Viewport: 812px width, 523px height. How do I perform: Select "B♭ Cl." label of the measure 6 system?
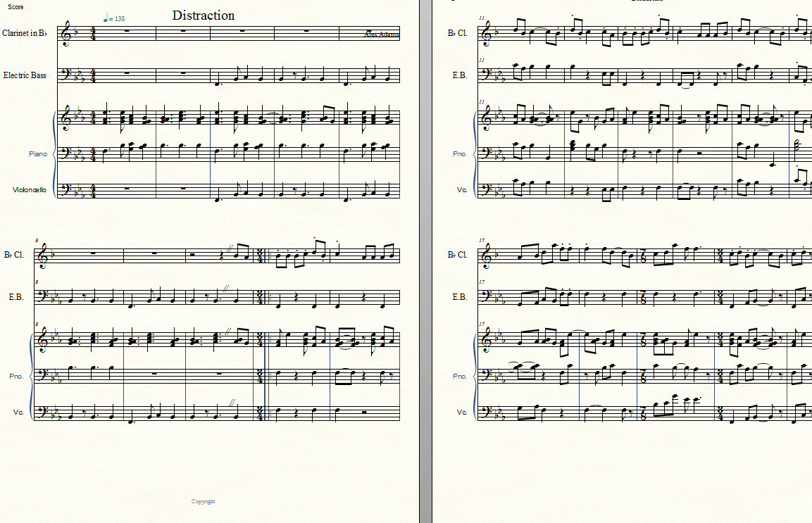(x=13, y=255)
